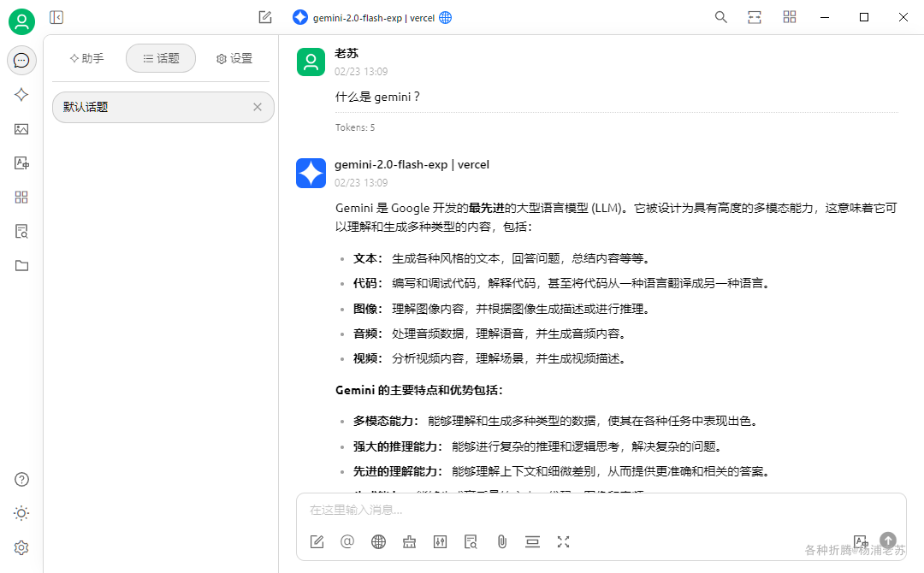The image size is (924, 573).
Task: Expand the input box with the fullscreen arrows
Action: coord(563,542)
